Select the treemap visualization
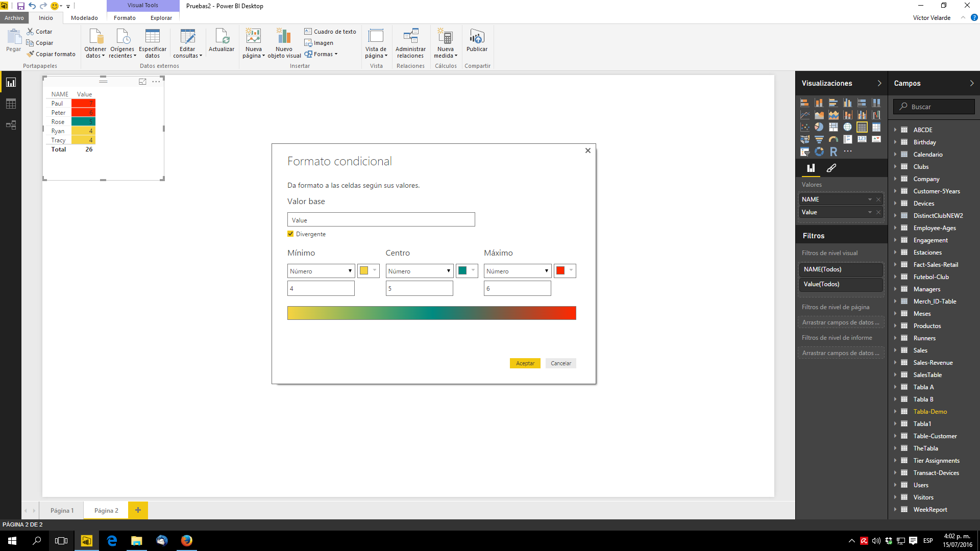This screenshot has height=551, width=980. pyautogui.click(x=833, y=127)
